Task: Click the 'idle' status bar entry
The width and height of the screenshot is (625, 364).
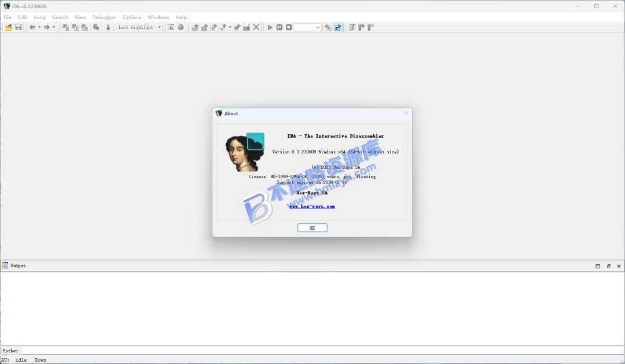Action: [x=21, y=359]
